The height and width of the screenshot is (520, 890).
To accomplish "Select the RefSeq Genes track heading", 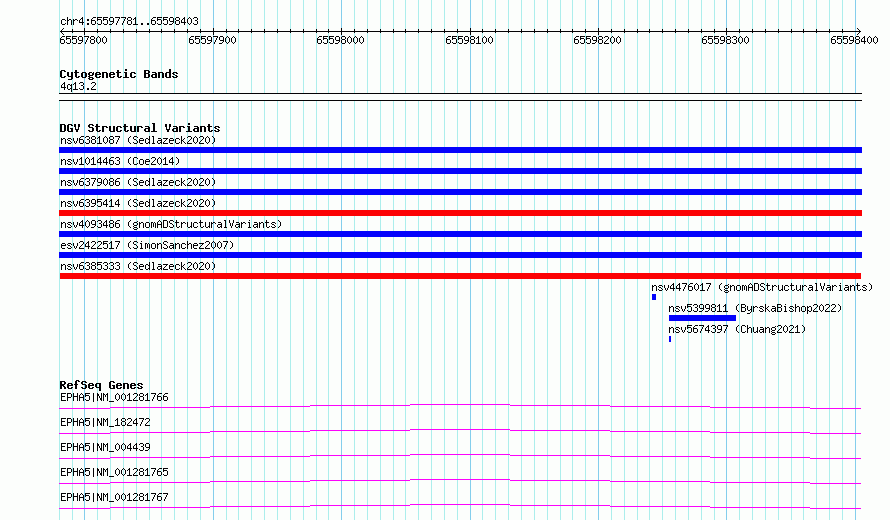I will tap(101, 385).
